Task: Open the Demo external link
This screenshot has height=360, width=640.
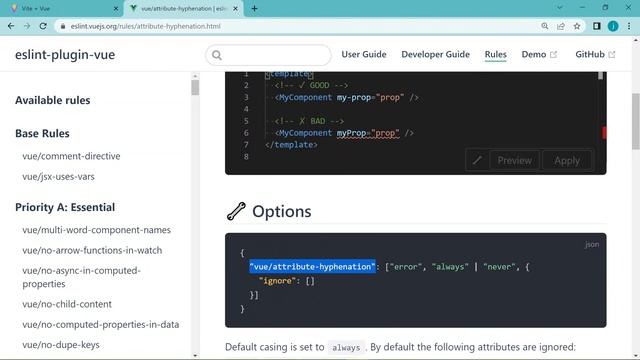Action: 539,54
